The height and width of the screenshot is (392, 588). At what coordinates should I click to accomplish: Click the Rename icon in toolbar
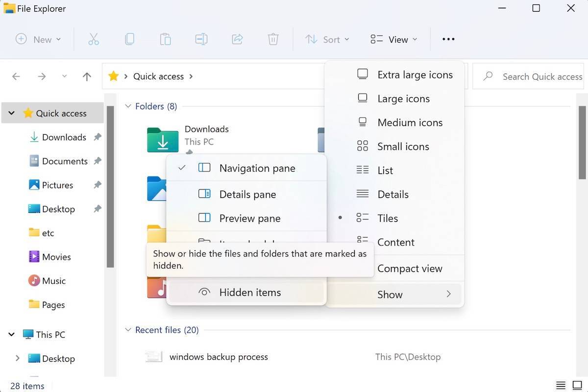(201, 39)
